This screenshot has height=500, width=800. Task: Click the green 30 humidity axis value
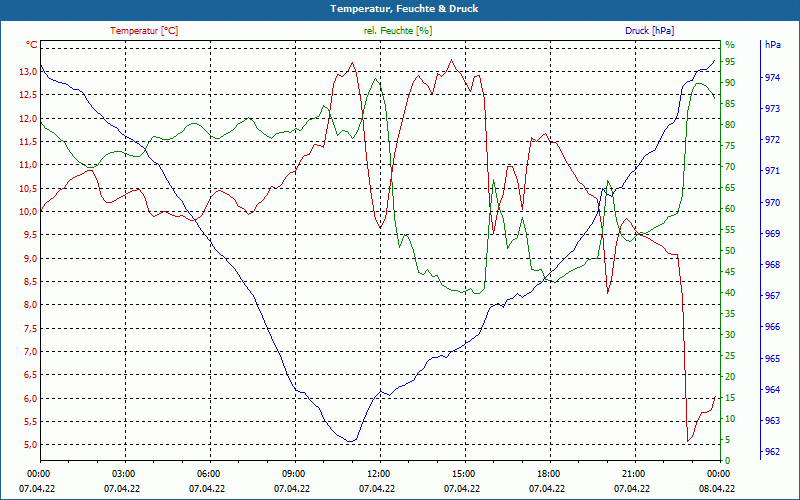point(730,335)
